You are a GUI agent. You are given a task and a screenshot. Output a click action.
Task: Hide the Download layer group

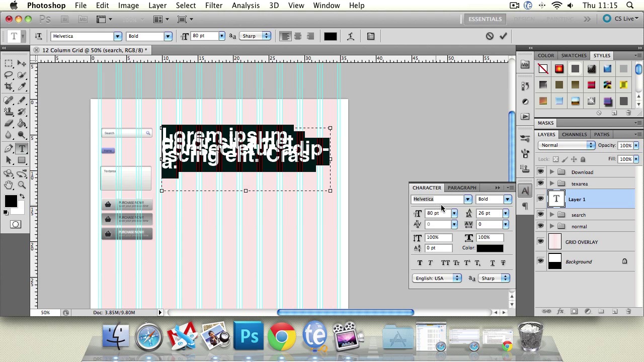coord(540,172)
